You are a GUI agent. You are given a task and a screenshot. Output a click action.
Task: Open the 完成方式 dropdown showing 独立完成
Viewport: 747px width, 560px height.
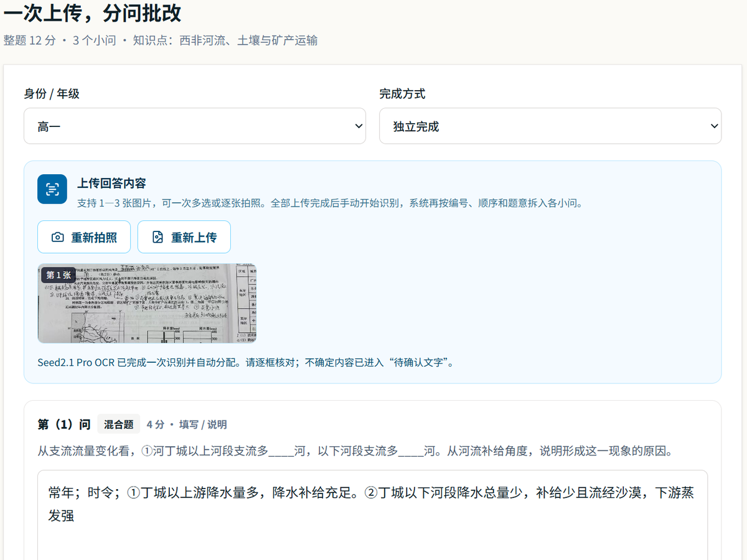coord(550,126)
